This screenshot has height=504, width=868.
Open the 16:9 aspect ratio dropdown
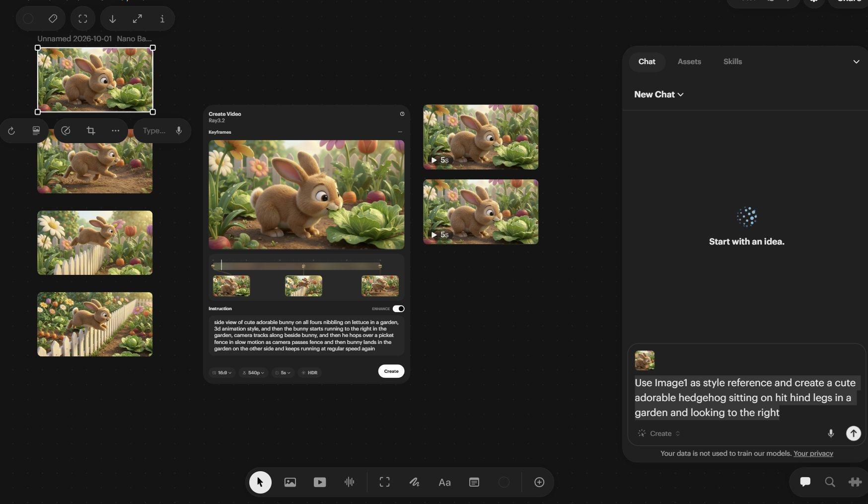click(x=222, y=373)
